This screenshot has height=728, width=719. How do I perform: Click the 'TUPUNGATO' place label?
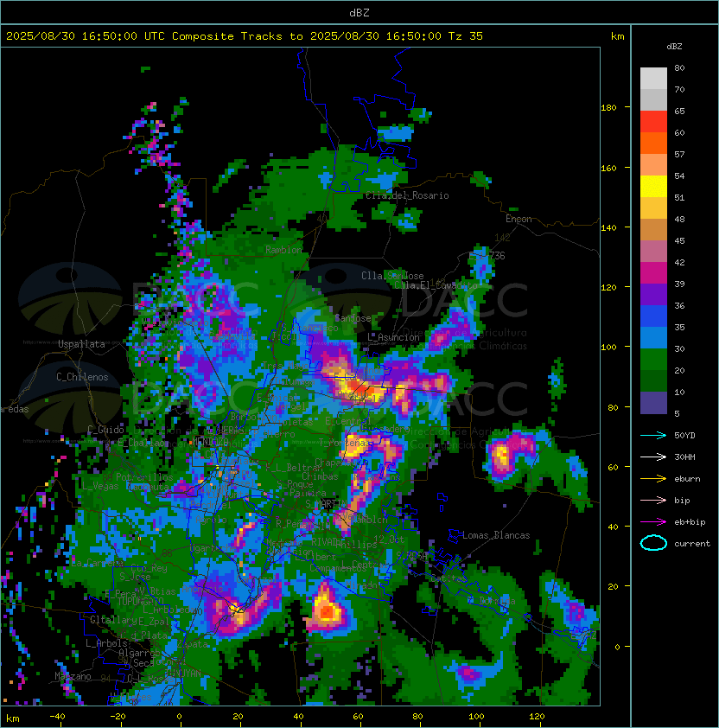140,601
